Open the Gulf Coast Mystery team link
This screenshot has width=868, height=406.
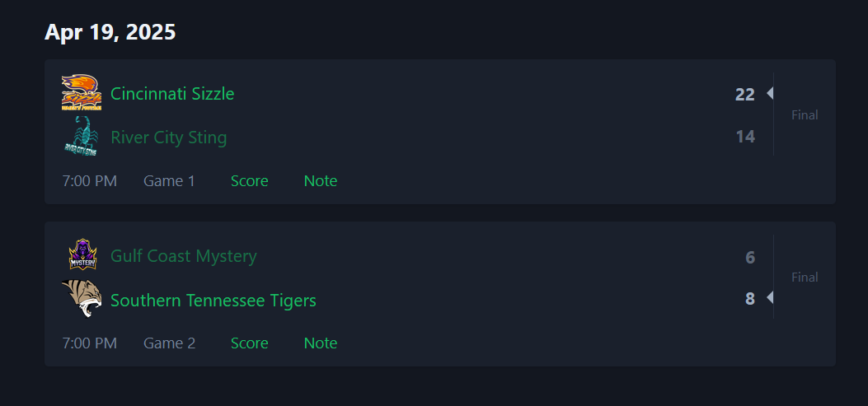pyautogui.click(x=184, y=256)
